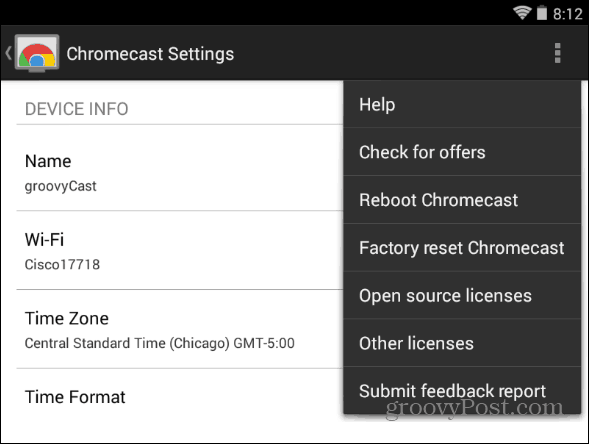
Task: Change the Time Zone setting
Action: (180, 329)
